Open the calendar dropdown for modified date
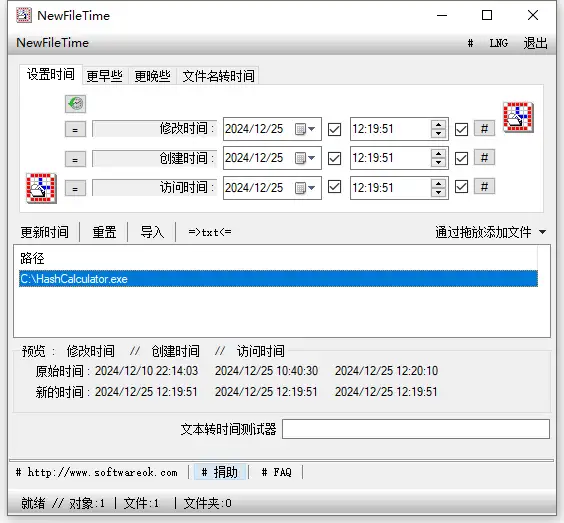 [x=305, y=129]
